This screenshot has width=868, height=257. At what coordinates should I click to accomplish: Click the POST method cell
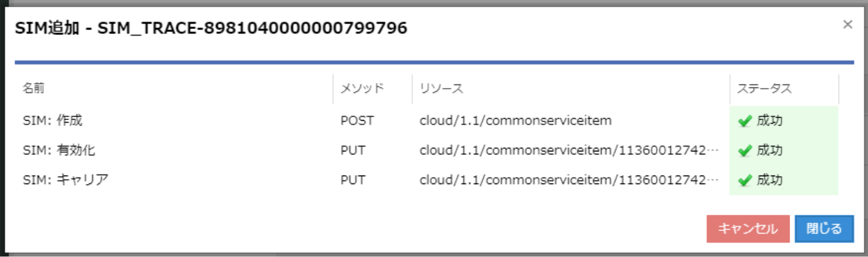click(x=357, y=121)
